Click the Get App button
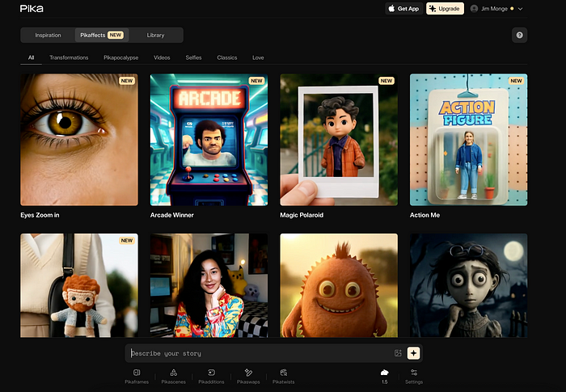Image resolution: width=566 pixels, height=392 pixels. click(404, 9)
